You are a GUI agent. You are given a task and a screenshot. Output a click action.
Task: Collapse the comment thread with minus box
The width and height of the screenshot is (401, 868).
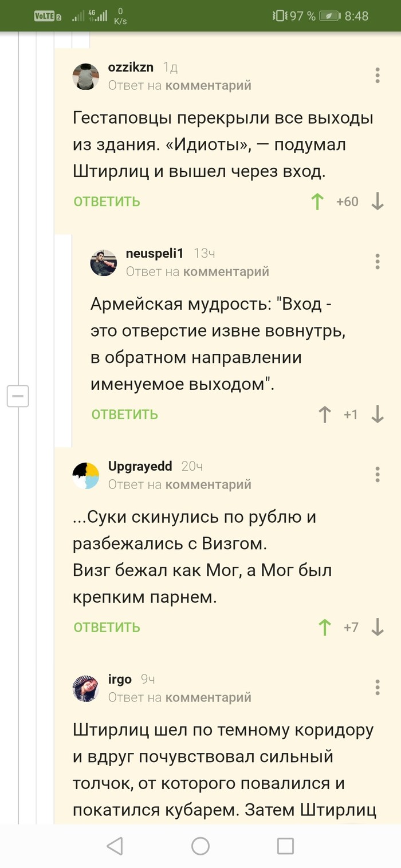(x=18, y=396)
